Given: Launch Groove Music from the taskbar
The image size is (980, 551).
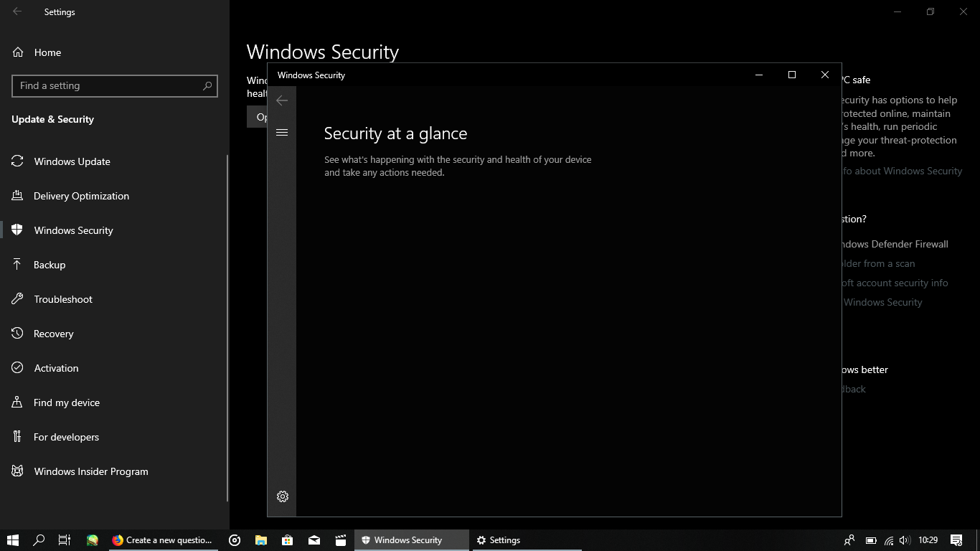Looking at the screenshot, I should click(x=235, y=540).
